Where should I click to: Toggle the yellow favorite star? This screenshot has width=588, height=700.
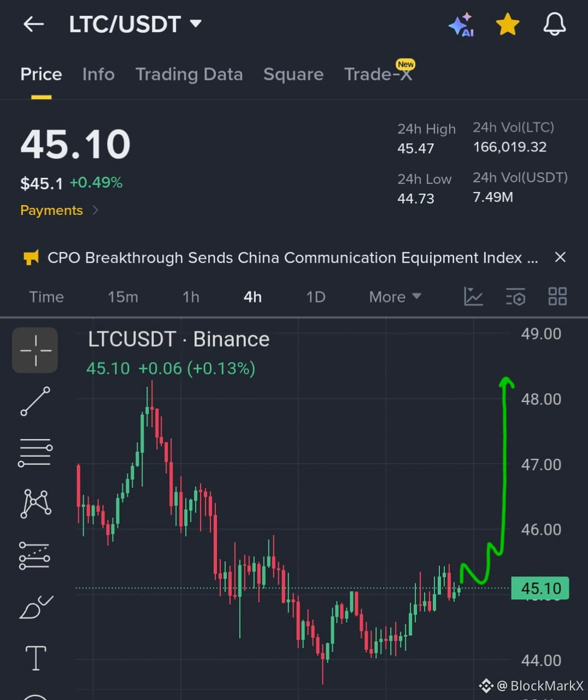pyautogui.click(x=507, y=25)
